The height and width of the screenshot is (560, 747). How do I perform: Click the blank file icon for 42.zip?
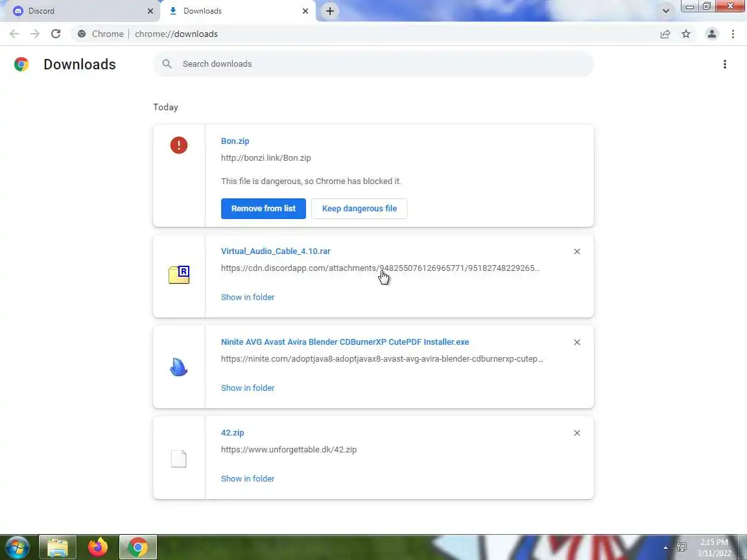(179, 459)
